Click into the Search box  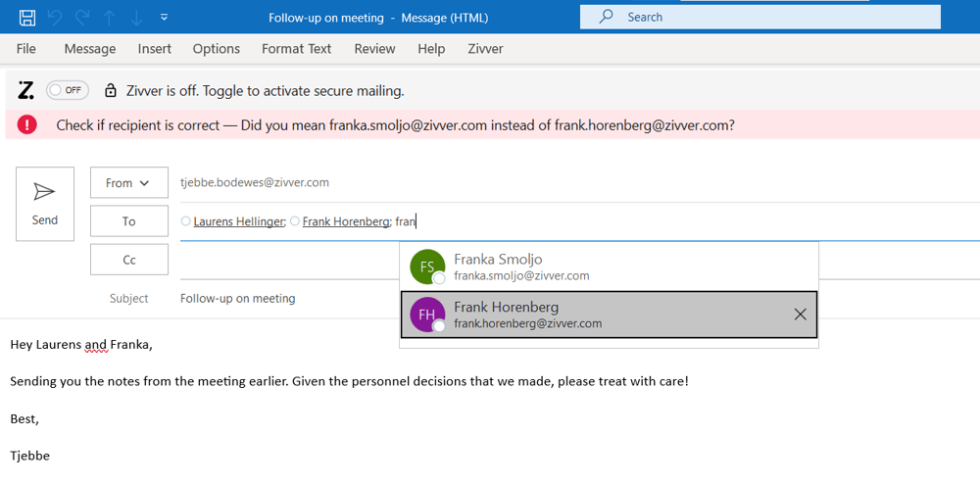coord(760,17)
